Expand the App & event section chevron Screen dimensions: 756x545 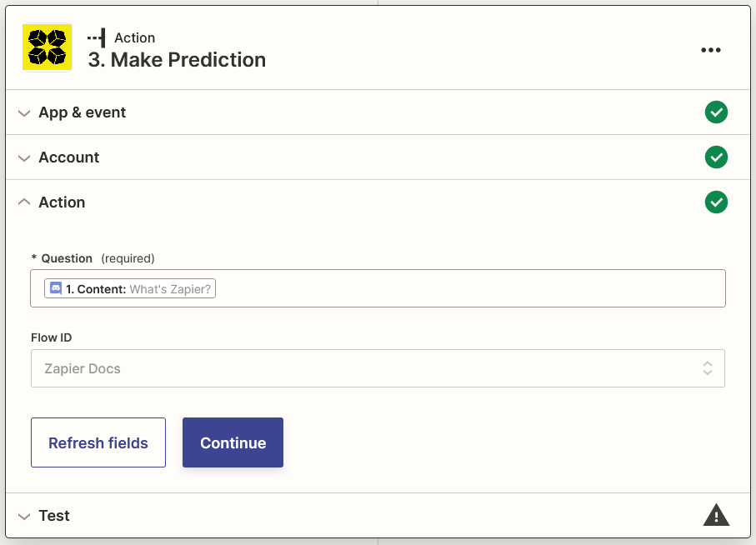coord(23,113)
